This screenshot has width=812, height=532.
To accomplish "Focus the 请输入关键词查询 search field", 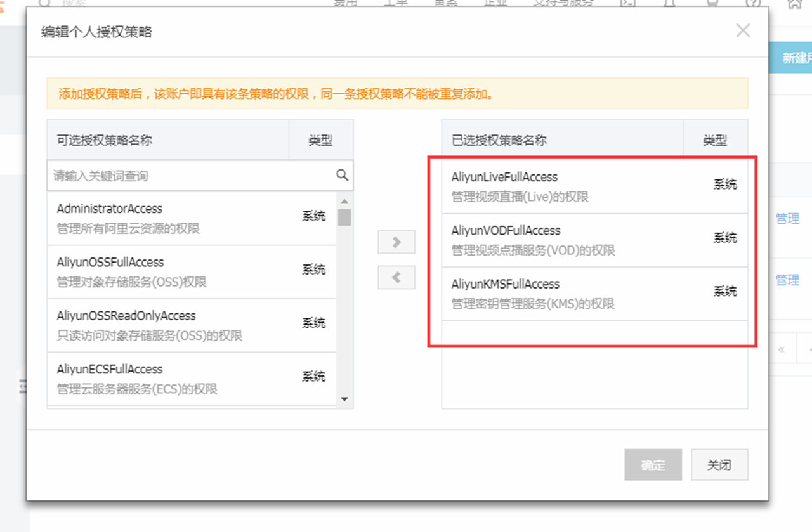I will pyautogui.click(x=200, y=176).
